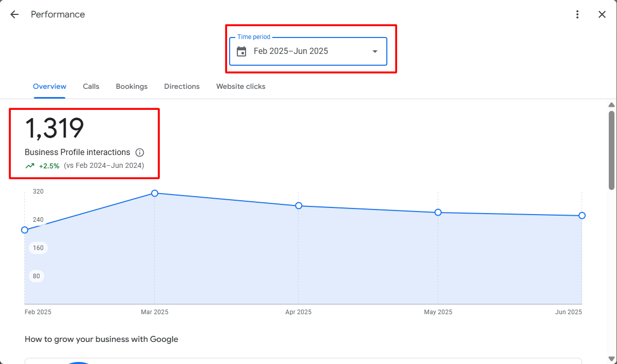This screenshot has width=617, height=364.
Task: Select the Directions tab
Action: pyautogui.click(x=182, y=86)
